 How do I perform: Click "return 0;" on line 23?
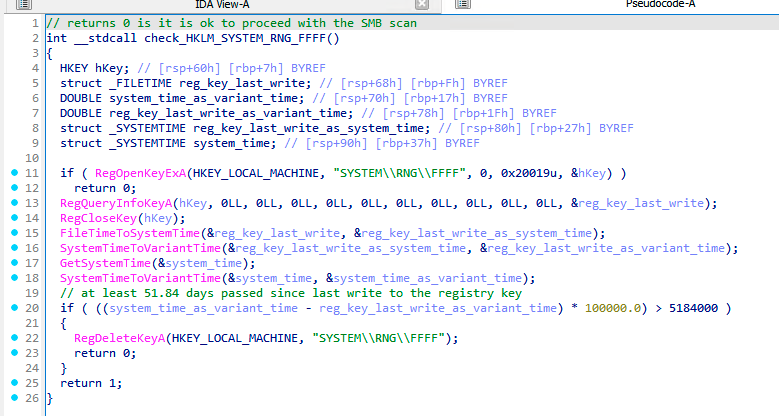[x=105, y=353]
